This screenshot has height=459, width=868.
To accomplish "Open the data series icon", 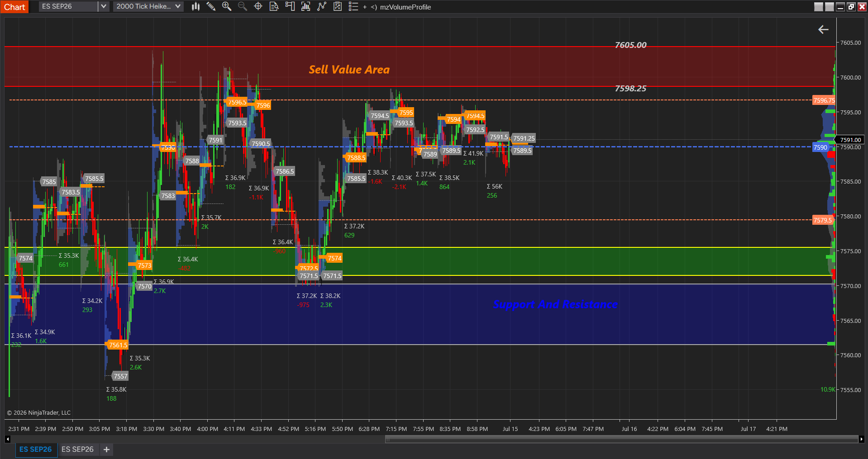I will click(306, 6).
